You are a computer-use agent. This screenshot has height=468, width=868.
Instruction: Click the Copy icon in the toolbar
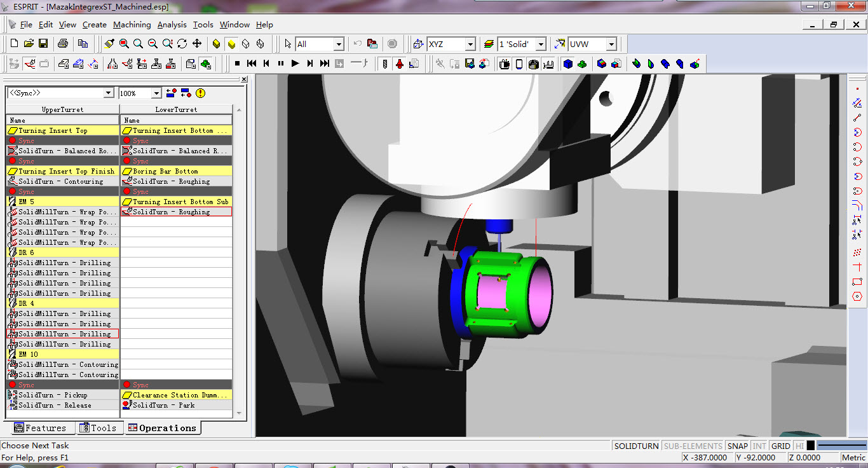click(83, 44)
